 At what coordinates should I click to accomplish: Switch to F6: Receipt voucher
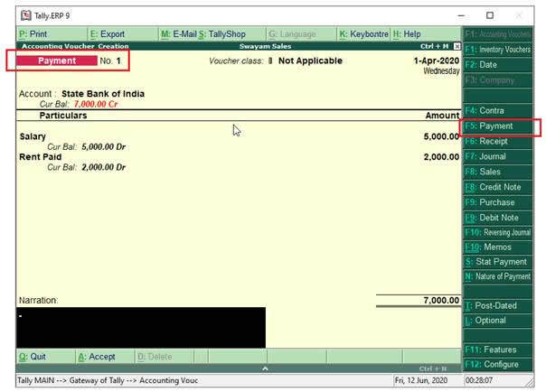[497, 141]
